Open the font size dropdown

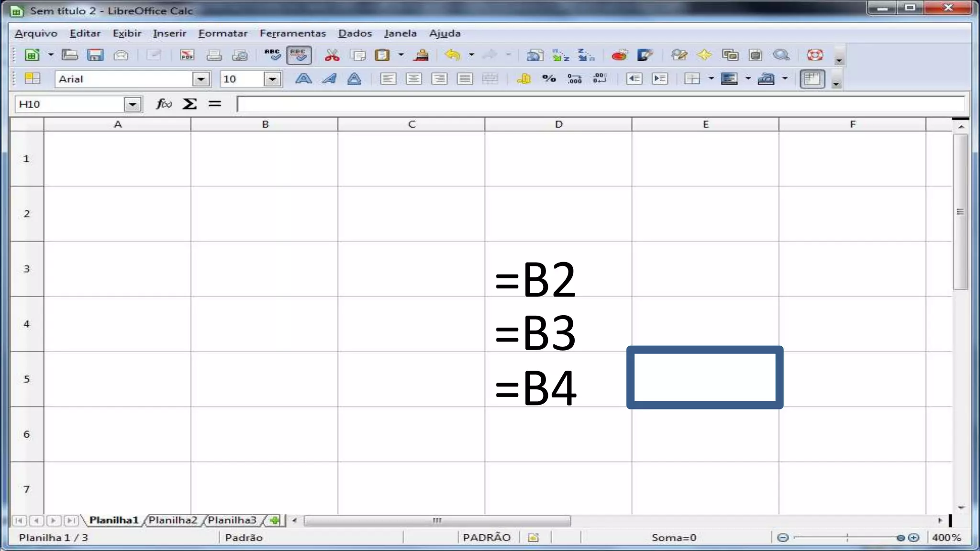pyautogui.click(x=272, y=79)
